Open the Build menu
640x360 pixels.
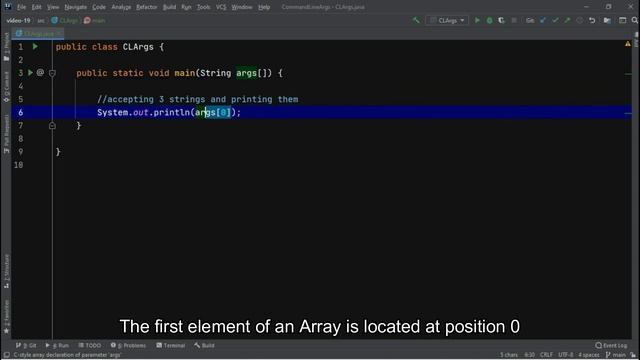point(169,7)
